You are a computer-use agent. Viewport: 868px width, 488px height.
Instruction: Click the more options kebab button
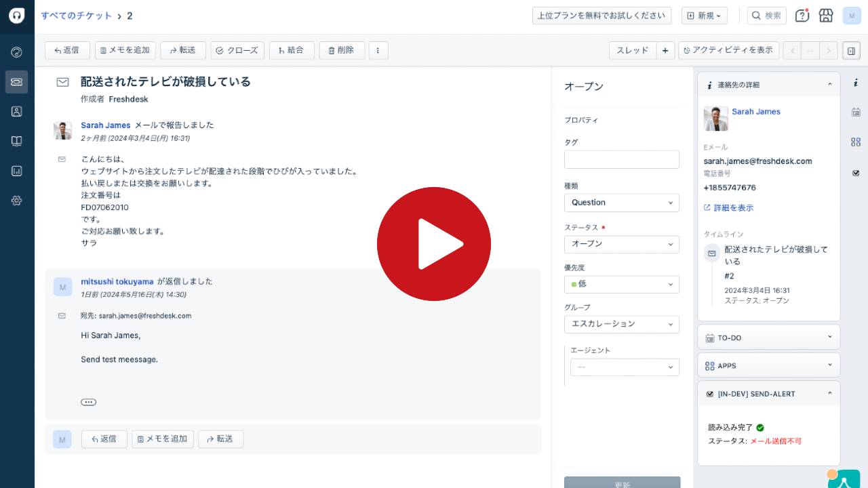coord(378,50)
